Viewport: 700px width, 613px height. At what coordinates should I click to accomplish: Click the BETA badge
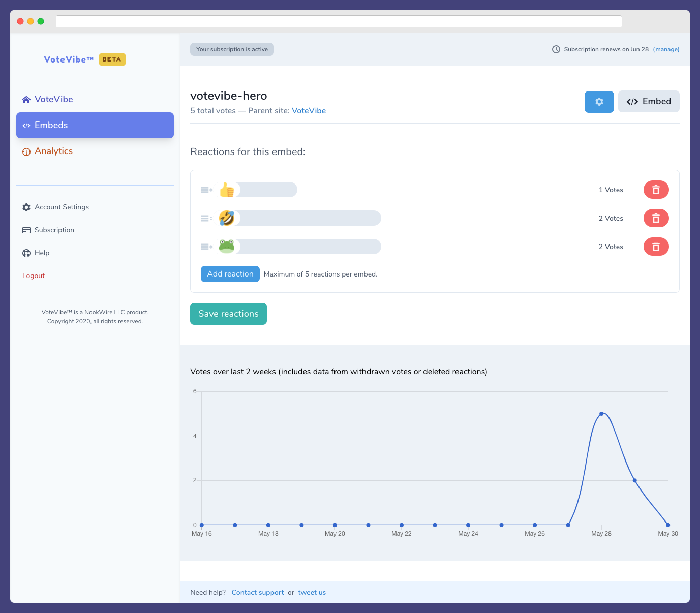[x=112, y=59]
